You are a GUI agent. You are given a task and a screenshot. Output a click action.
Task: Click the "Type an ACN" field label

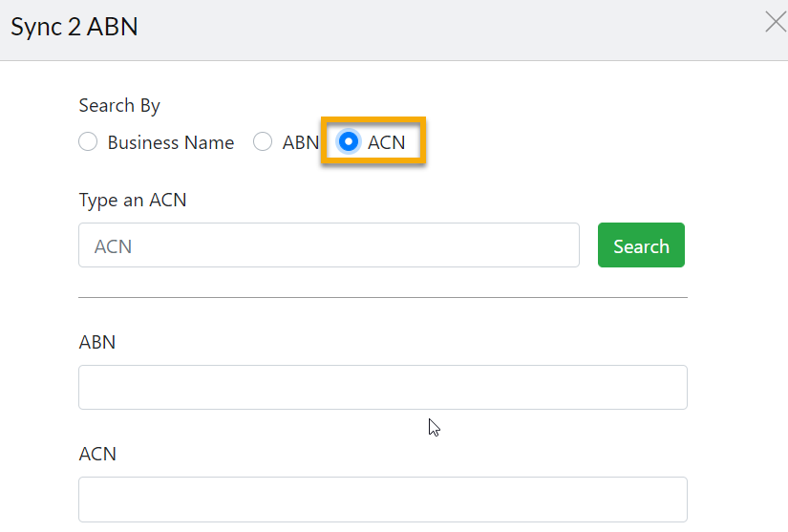click(x=133, y=201)
